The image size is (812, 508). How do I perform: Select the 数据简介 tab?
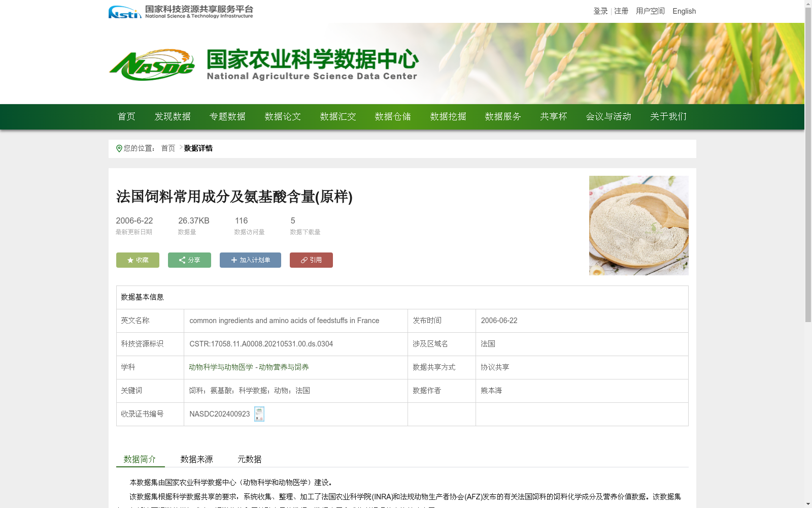click(140, 459)
